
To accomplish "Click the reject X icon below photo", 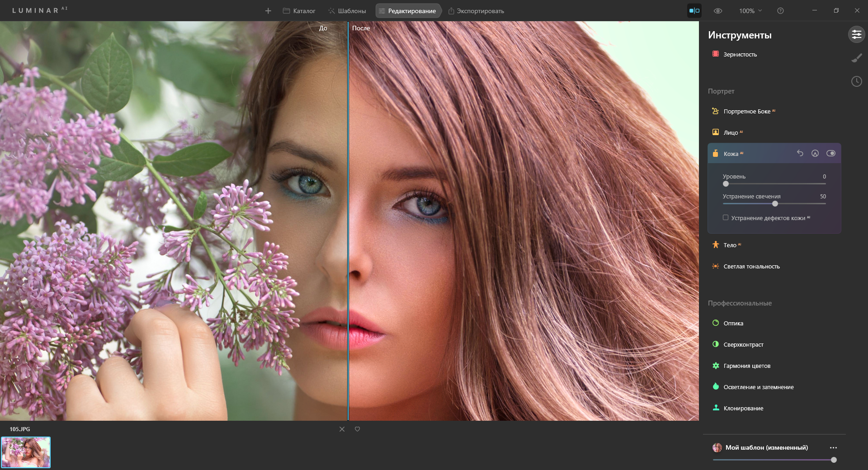I will (342, 429).
